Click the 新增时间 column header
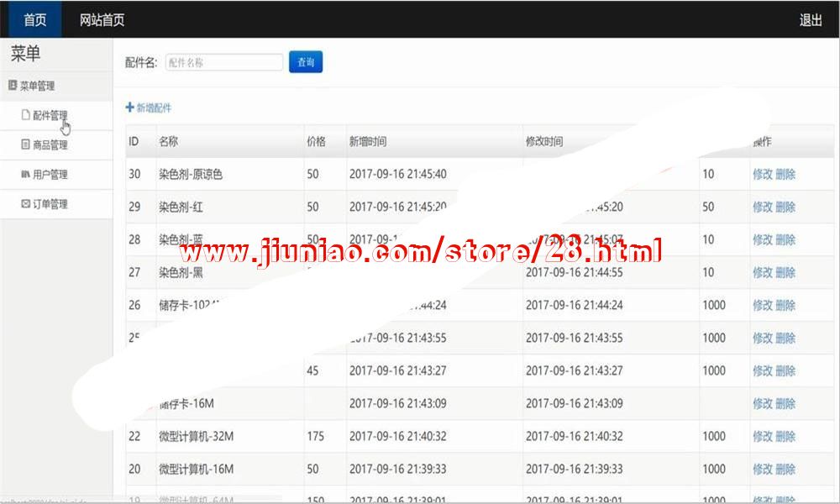Screen dimensions: 840x504 pyautogui.click(x=368, y=142)
